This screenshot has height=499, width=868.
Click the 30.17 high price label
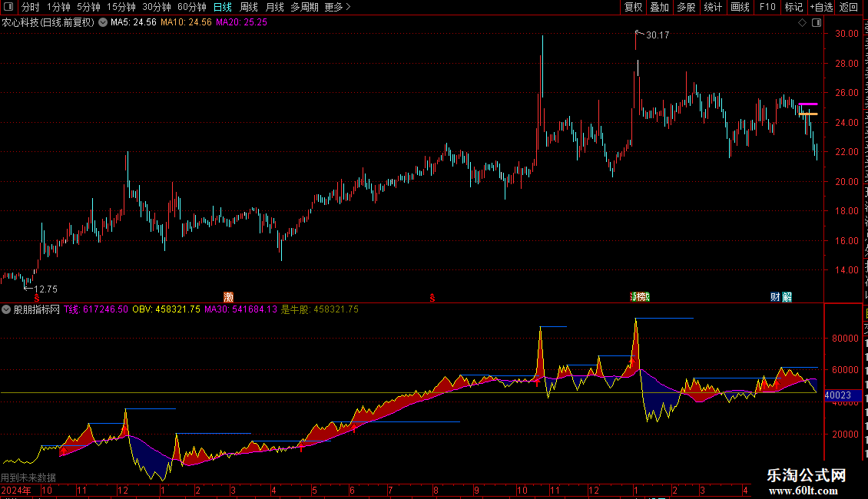(x=658, y=35)
